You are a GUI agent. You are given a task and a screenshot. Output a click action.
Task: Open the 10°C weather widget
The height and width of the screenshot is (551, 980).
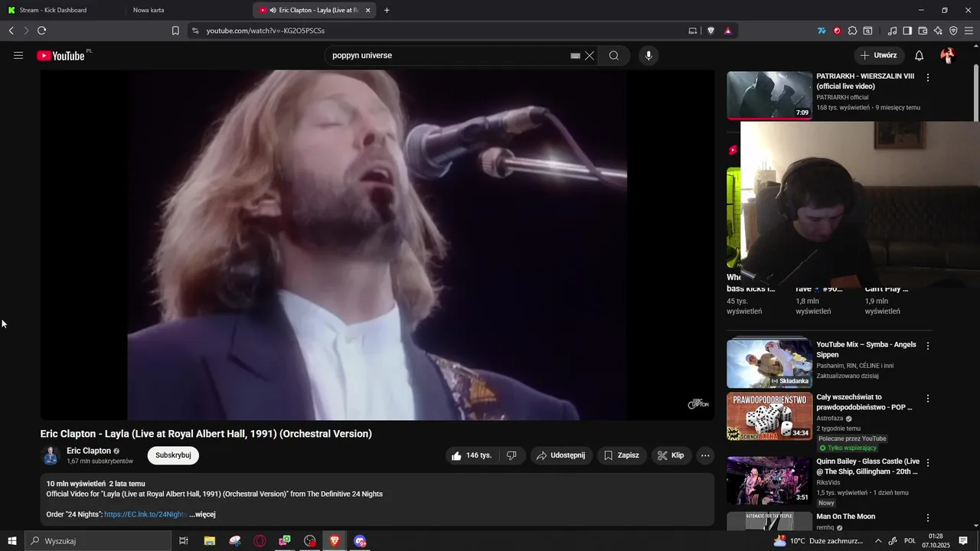point(818,541)
